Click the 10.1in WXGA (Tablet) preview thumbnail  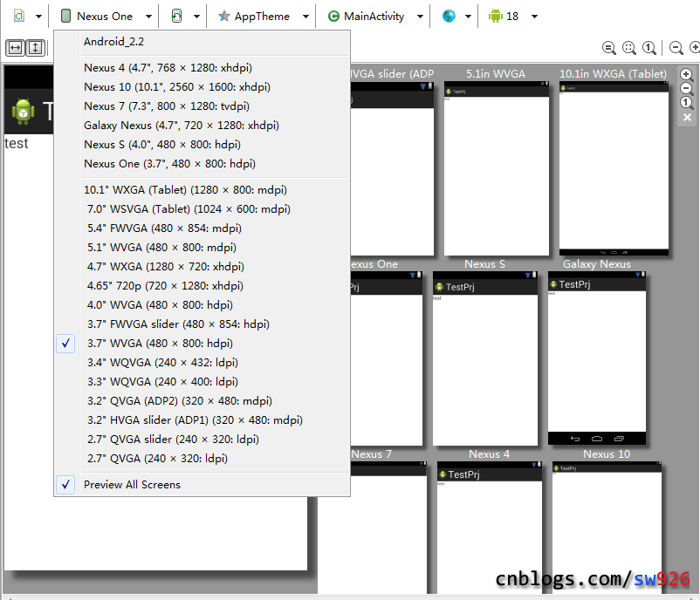[614, 168]
